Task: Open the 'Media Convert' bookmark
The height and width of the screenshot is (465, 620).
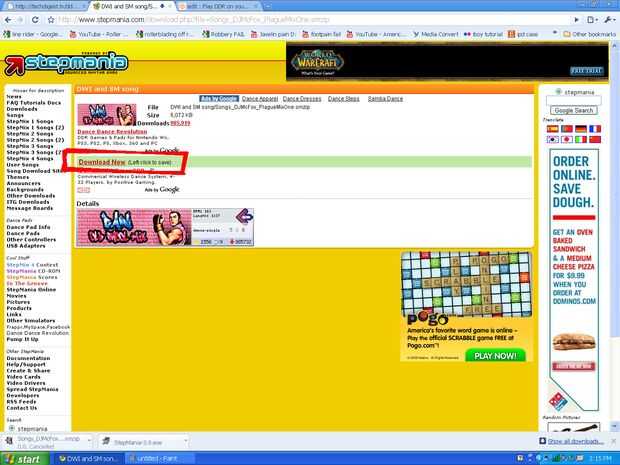Action: click(x=436, y=34)
